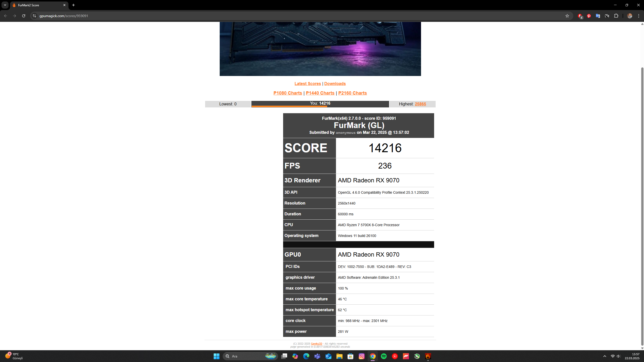Click the orange score progress bar
The image size is (644, 362).
(289, 106)
